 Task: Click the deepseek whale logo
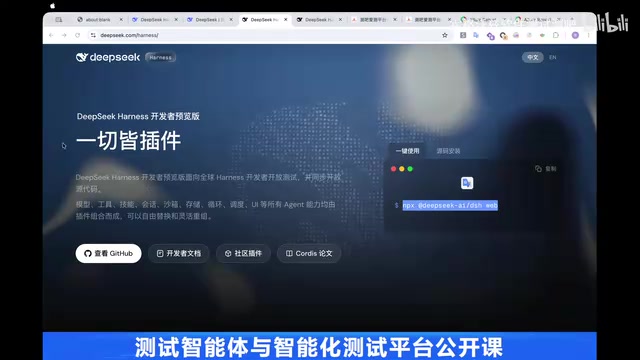[x=108, y=58]
